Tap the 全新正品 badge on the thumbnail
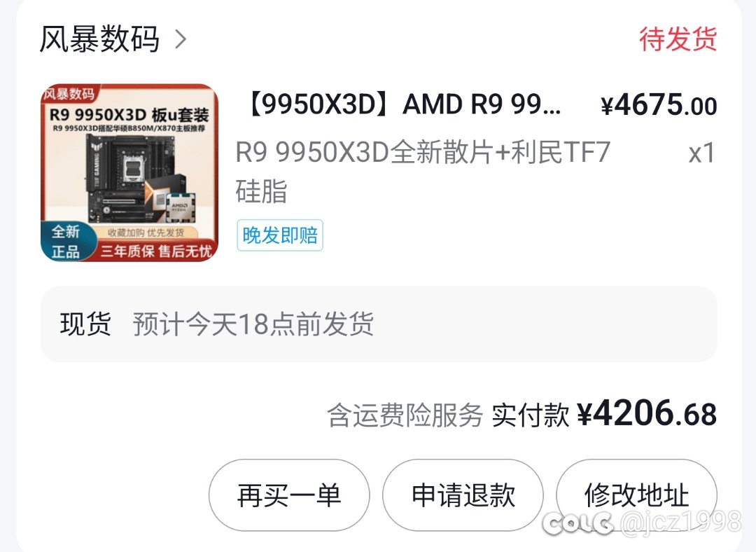 point(66,242)
